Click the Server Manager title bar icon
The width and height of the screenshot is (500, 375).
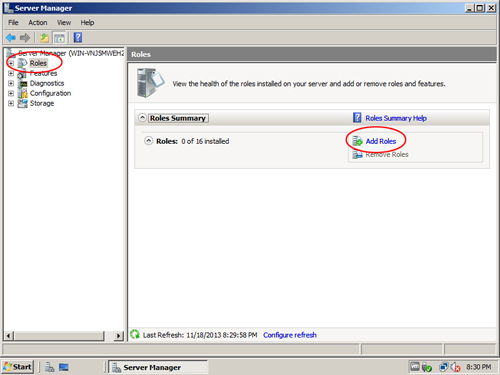coord(9,8)
